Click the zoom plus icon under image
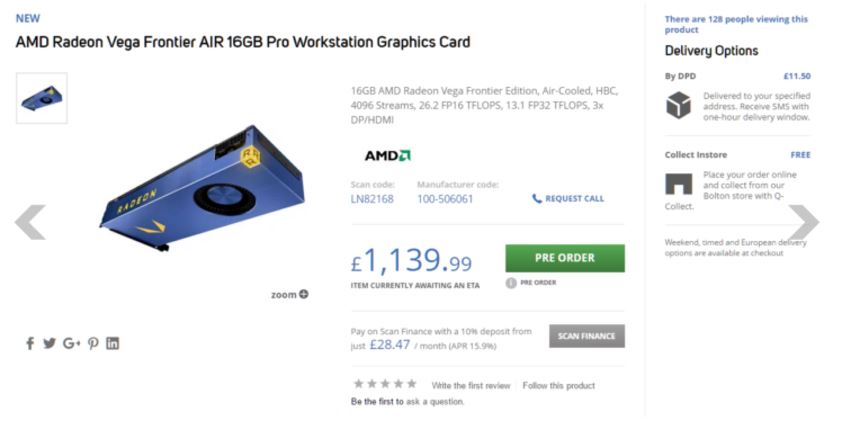 coord(304,294)
